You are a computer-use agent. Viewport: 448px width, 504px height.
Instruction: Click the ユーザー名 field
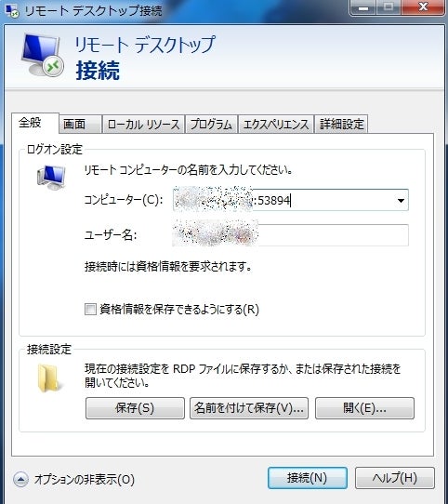tap(291, 235)
